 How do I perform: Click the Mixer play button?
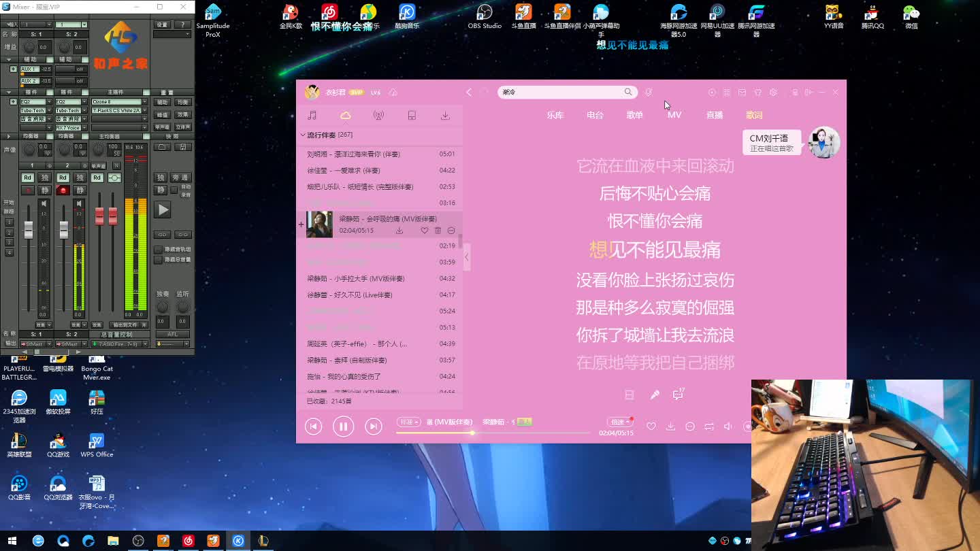coord(163,210)
